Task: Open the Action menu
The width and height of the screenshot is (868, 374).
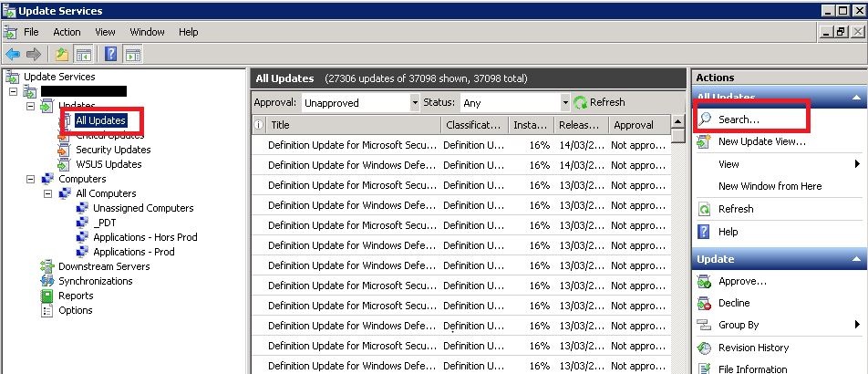Action: [x=67, y=32]
